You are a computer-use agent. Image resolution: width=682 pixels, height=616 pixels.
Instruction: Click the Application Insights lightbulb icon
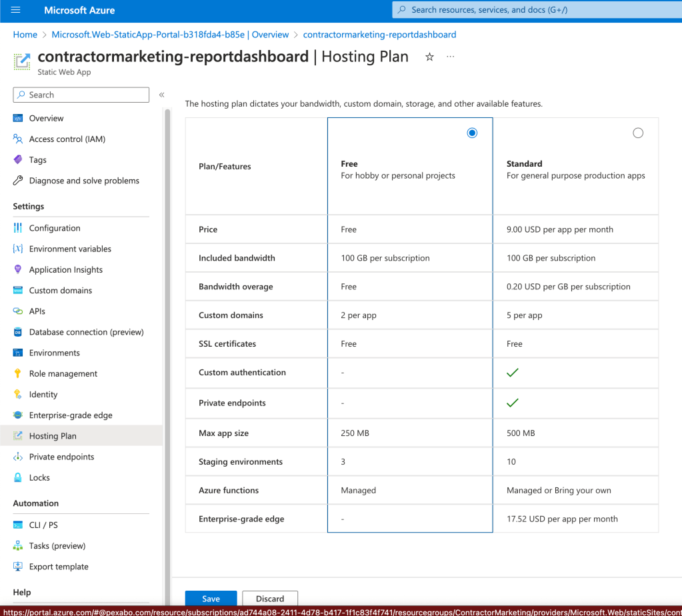18,270
